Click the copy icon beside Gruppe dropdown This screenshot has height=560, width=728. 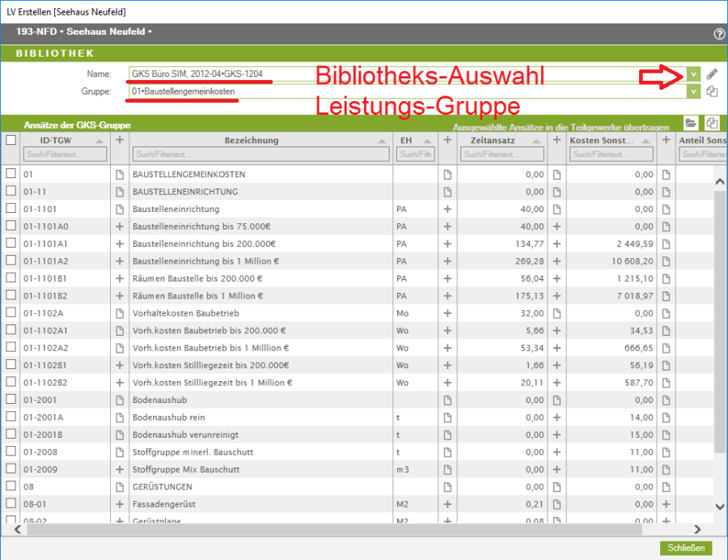[712, 92]
